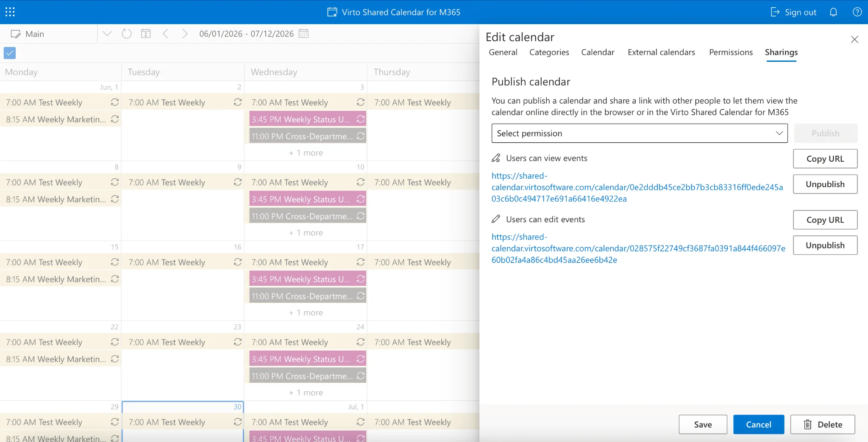Go to previous period arrow

(166, 33)
